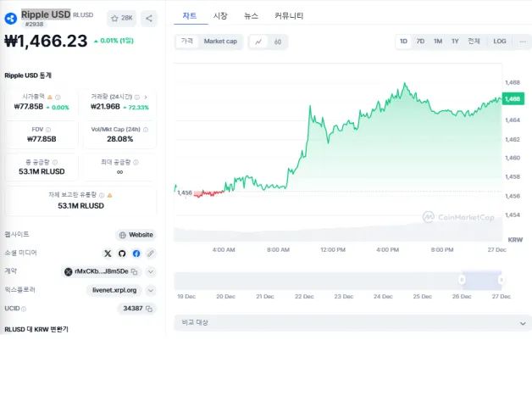Expand the contract addresses dropdown chevron

pyautogui.click(x=151, y=272)
